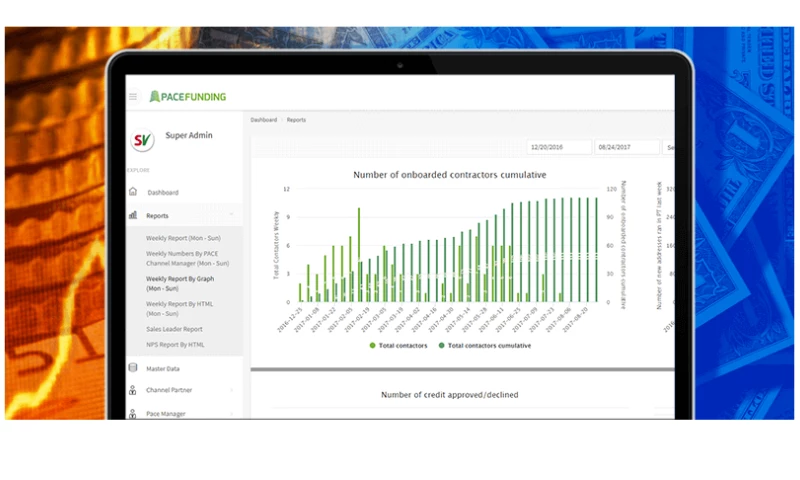The width and height of the screenshot is (800, 480).
Task: Expand the Pace Manager submenu
Action: [x=231, y=413]
